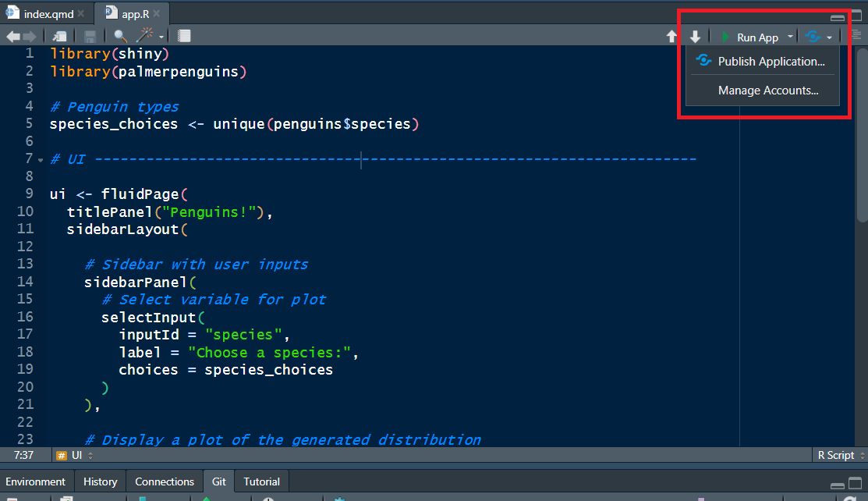Click the code tools magic wand
Viewport: 868px width, 501px height.
point(144,35)
